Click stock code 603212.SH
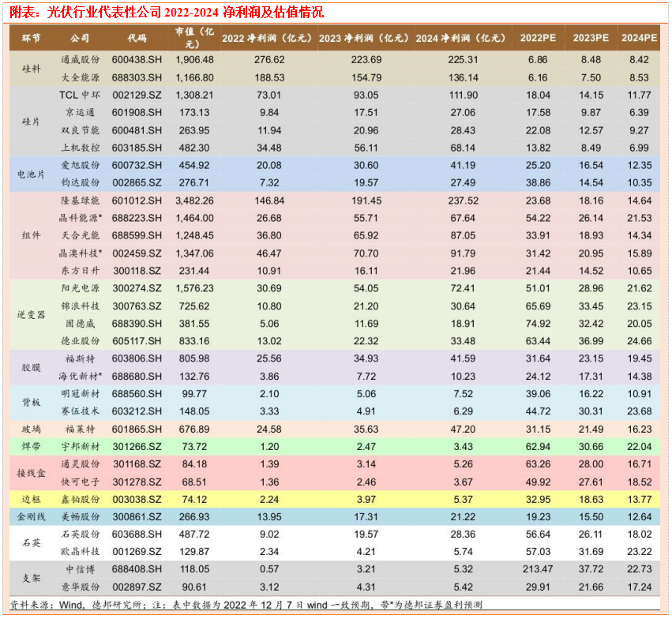672x619 pixels. (x=137, y=411)
